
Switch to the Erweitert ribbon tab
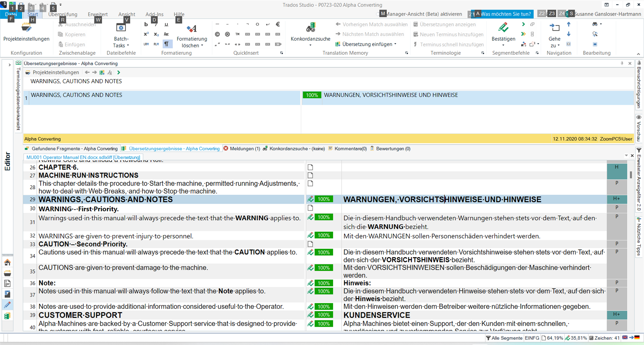click(x=98, y=14)
